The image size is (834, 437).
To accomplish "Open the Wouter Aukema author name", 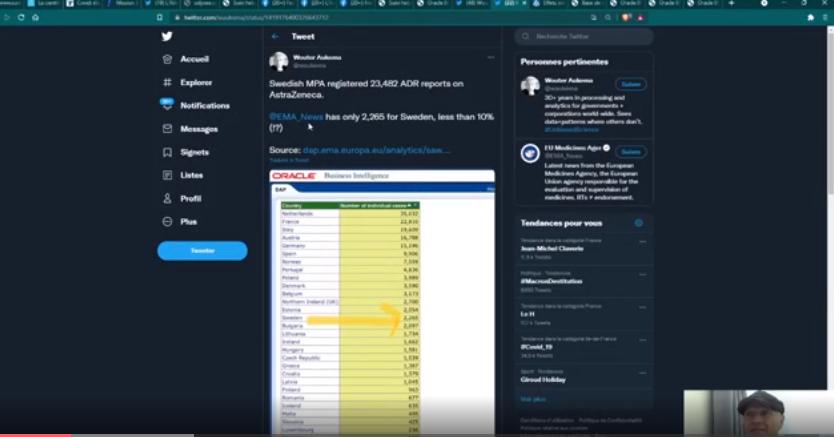I will 317,57.
